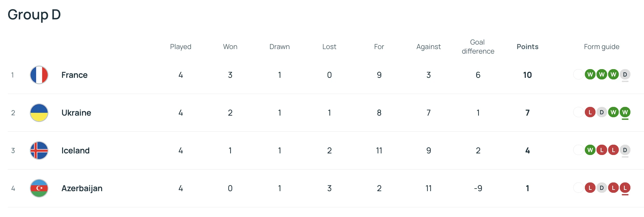644x217 pixels.
Task: Click Azerbaijan's grey draw form badge
Action: 602,188
